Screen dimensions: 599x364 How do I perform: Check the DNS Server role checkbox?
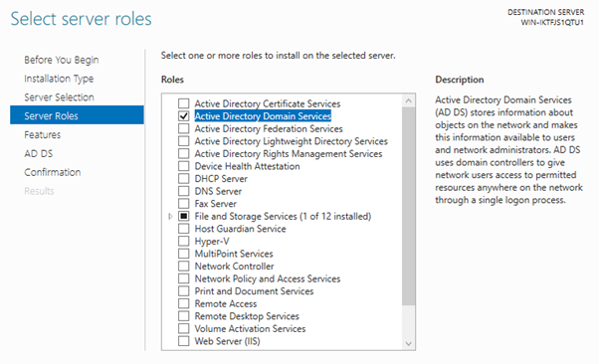[x=184, y=191]
